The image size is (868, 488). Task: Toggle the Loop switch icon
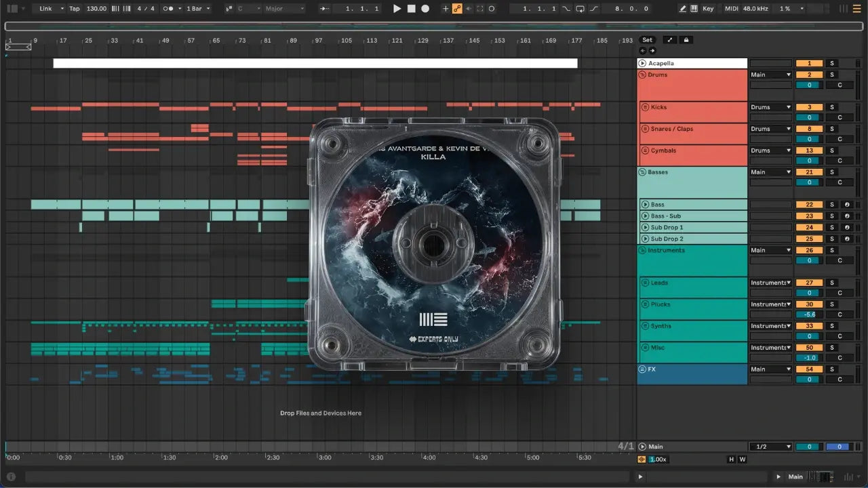tap(580, 9)
